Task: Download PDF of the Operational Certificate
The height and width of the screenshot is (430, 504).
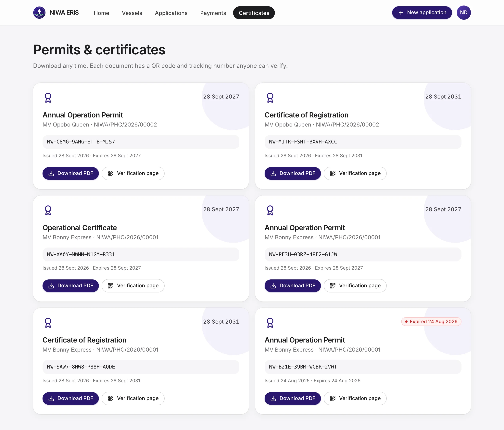Action: click(x=70, y=286)
